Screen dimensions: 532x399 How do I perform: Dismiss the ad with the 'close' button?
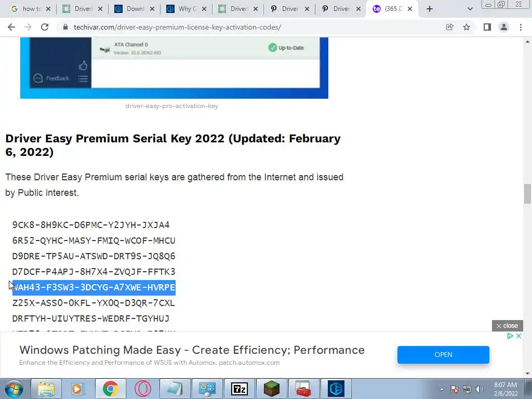(507, 326)
